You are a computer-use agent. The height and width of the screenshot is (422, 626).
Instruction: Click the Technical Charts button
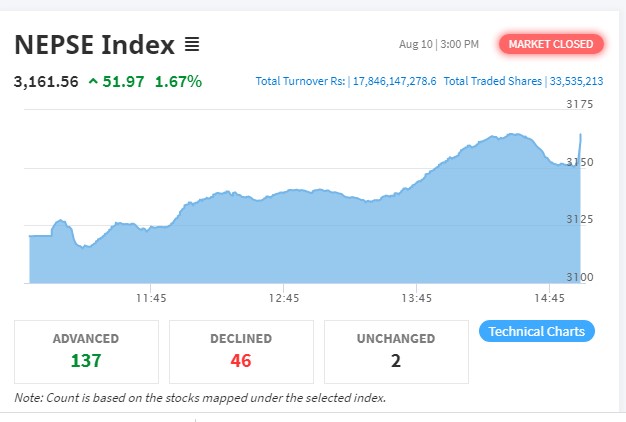tap(537, 331)
